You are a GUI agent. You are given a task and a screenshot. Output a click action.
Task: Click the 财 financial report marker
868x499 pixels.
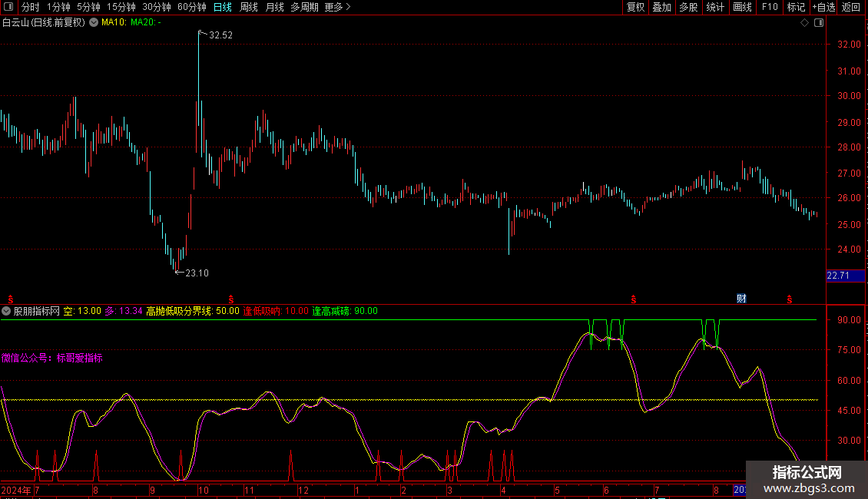click(x=741, y=299)
